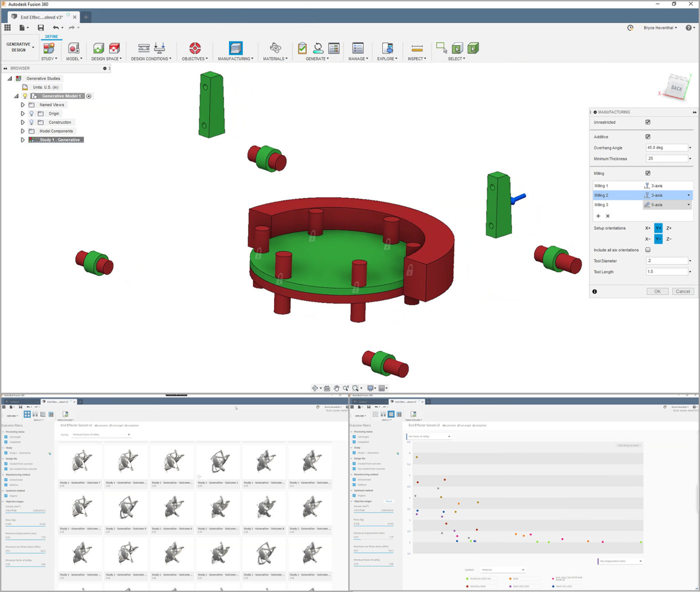Screen dimensions: 700x592
Task: Enable Include all six orientations
Action: pyautogui.click(x=648, y=249)
